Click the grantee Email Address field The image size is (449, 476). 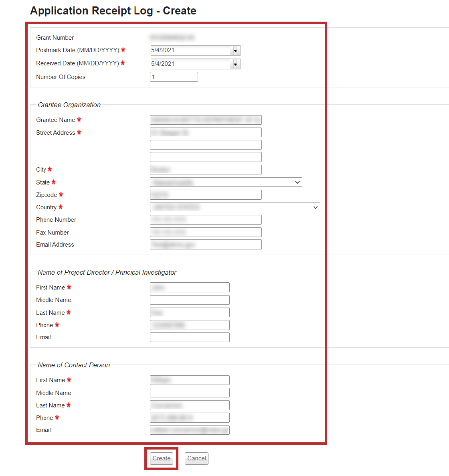click(206, 245)
